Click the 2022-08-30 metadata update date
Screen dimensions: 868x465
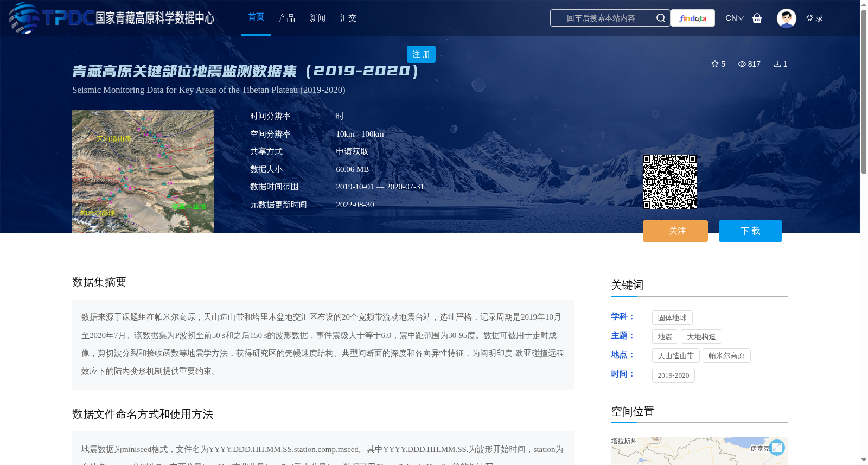point(355,205)
